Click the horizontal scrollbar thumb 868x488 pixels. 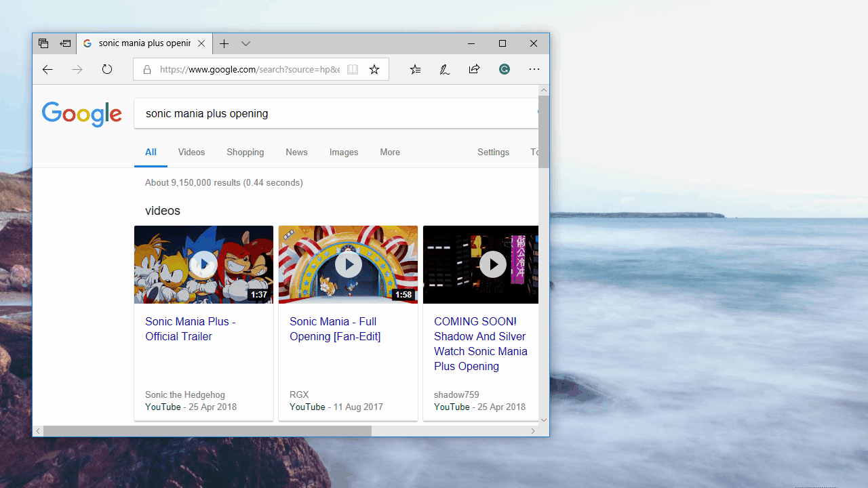208,431
